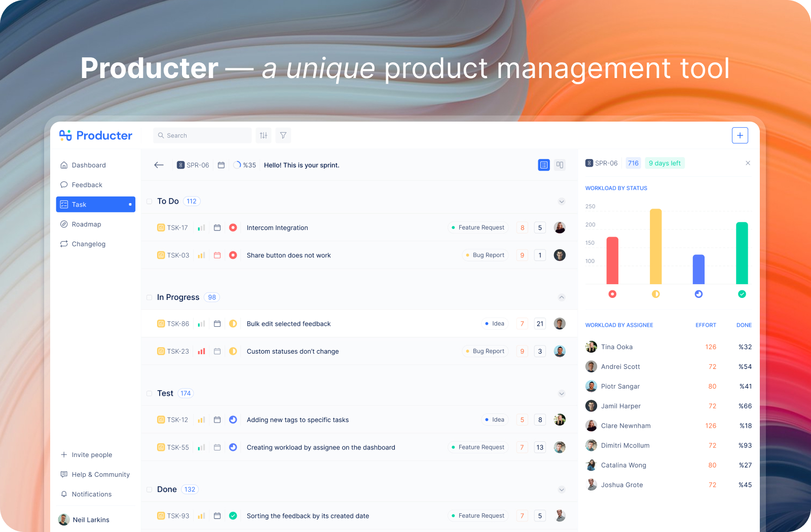Switch to board view layout icon
Image resolution: width=811 pixels, height=532 pixels.
[x=560, y=165]
